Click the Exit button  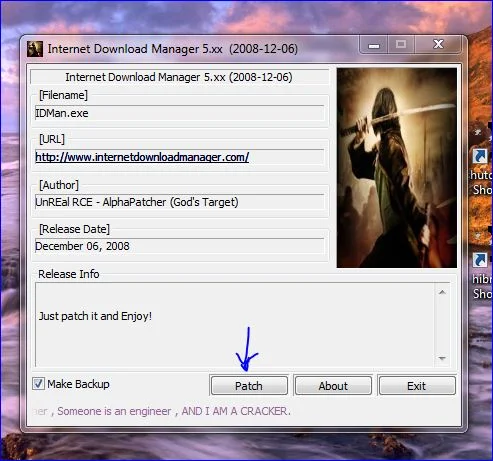click(417, 386)
